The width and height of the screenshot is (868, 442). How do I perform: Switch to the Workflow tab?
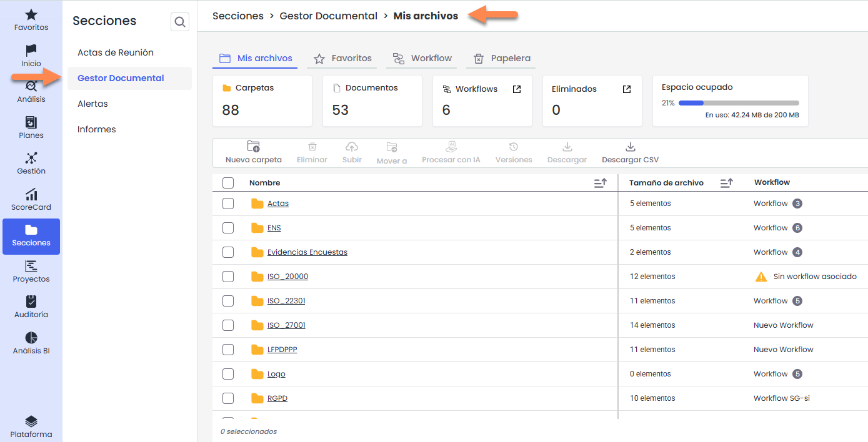tap(422, 58)
